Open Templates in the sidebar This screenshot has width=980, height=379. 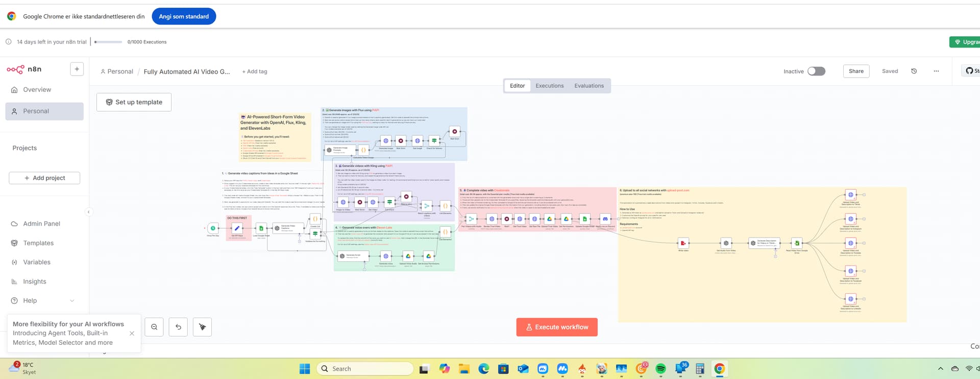(x=44, y=243)
